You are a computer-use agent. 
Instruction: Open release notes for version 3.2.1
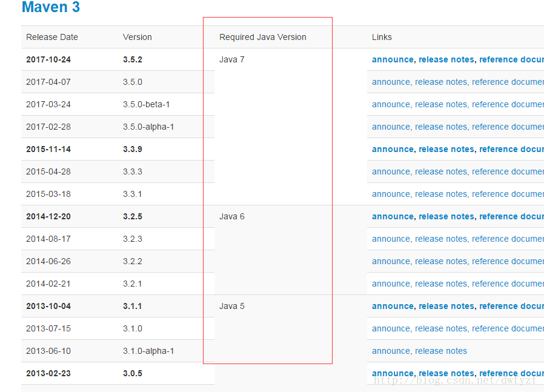(441, 284)
